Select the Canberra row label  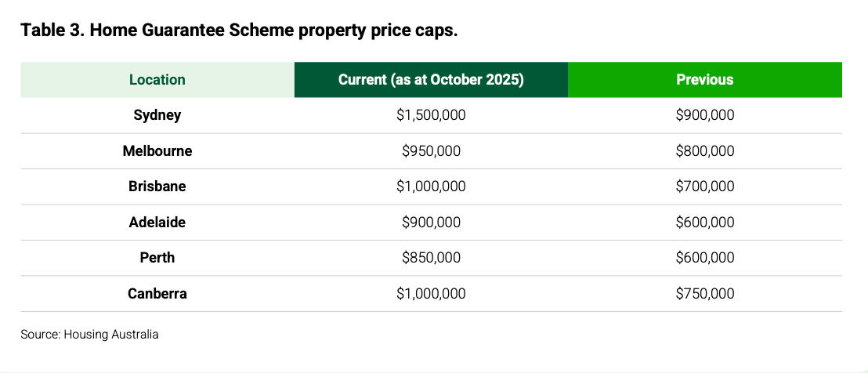(157, 294)
